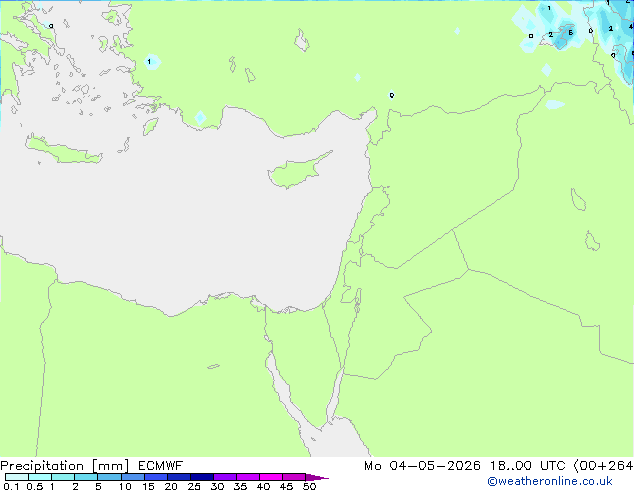
Task: Click the Gulf of Suez water area
Action: tap(283, 392)
